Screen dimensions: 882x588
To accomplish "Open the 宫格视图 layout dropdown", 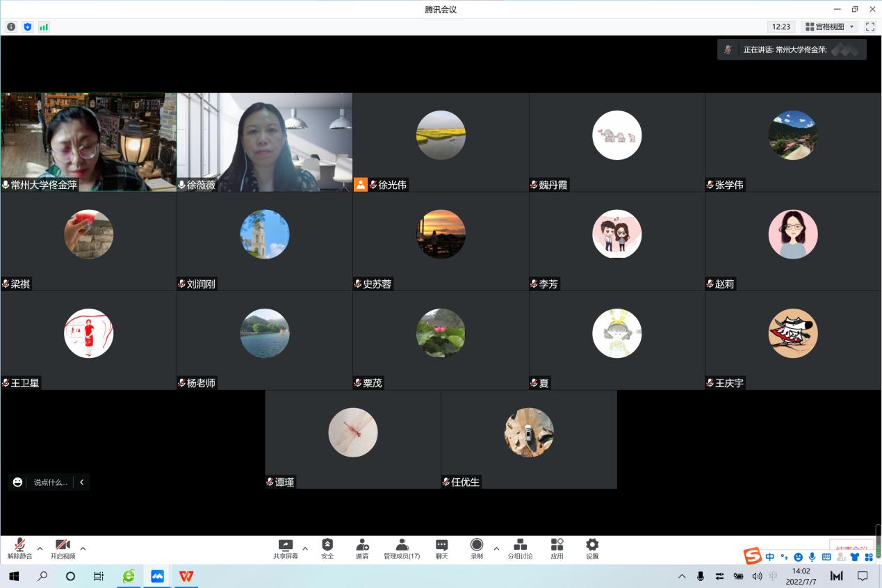I will 830,26.
